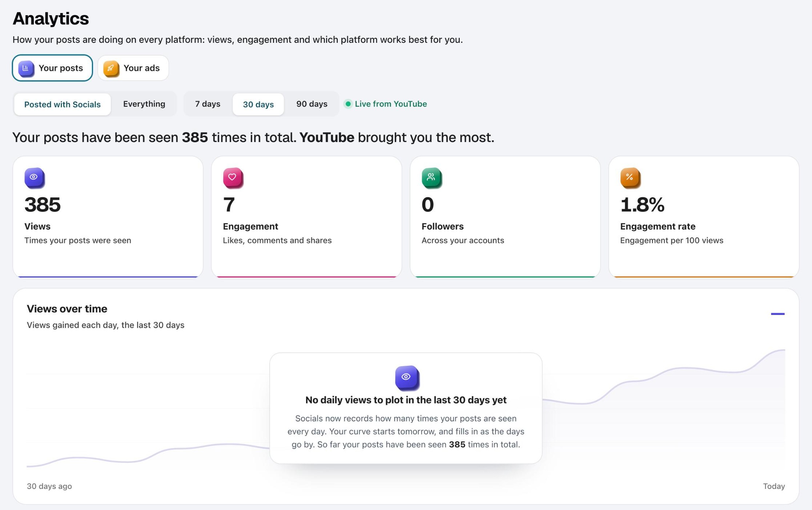Click the 1.8% engagement rate value
The image size is (812, 510).
pos(642,205)
